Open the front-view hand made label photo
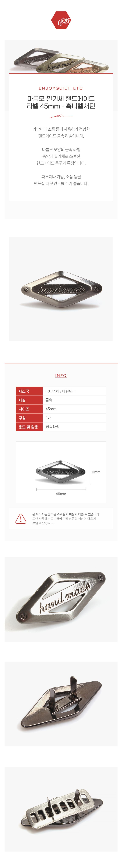This screenshot has width=122, height=868. [x=61, y=288]
